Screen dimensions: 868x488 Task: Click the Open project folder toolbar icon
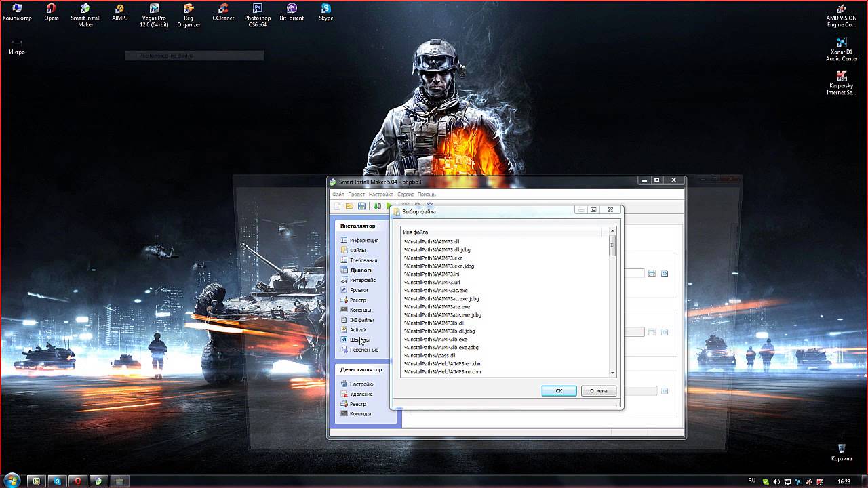click(x=349, y=206)
